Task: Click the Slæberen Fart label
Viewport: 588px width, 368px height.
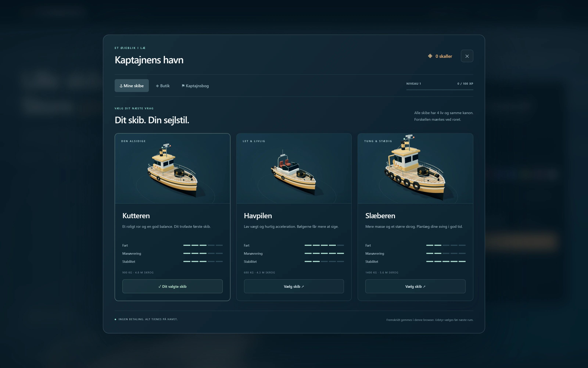Action: [368, 245]
